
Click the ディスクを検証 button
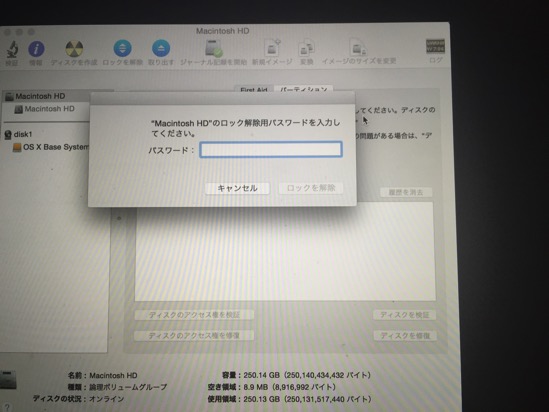[x=404, y=315]
